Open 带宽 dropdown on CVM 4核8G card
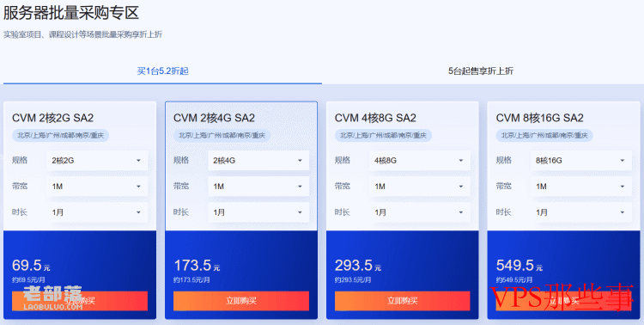 pyautogui.click(x=419, y=187)
